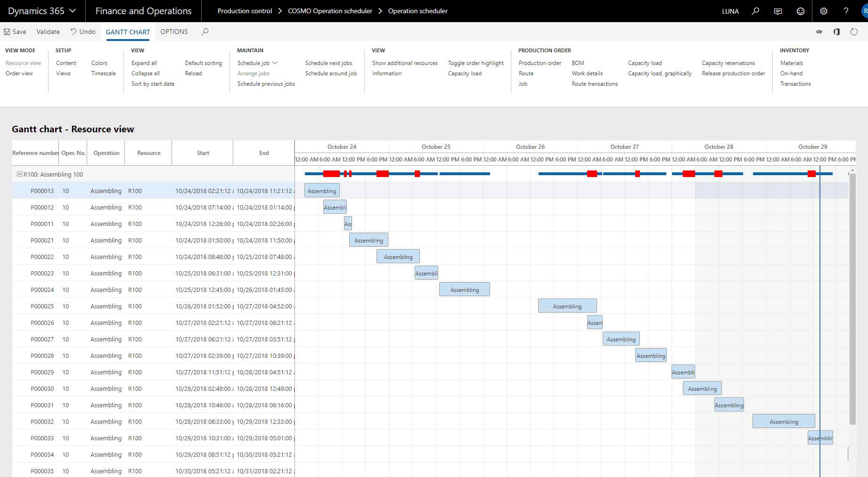Switch to Order view mode
Screen dimensions: 868x477
click(19, 73)
